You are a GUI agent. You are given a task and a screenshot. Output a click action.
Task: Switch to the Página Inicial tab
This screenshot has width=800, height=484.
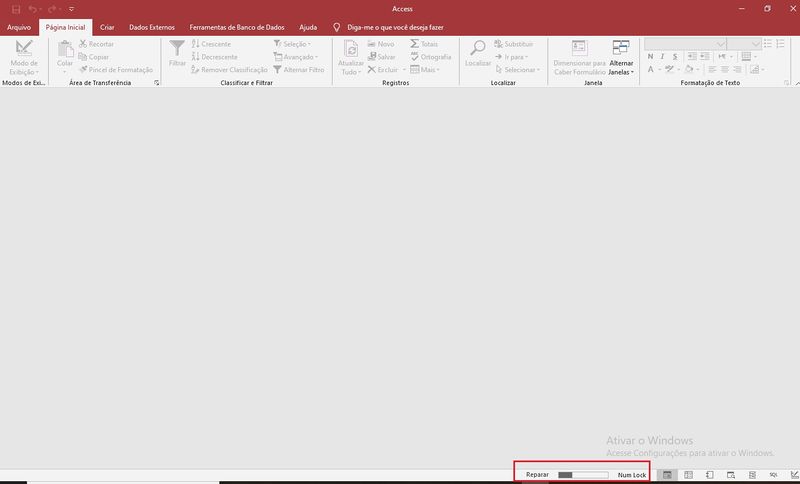pos(65,28)
